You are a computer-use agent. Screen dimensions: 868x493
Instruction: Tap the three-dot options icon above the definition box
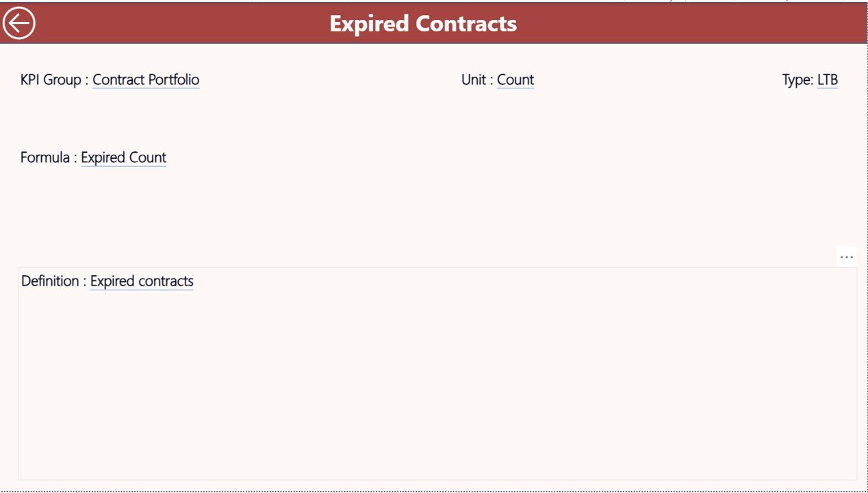(x=847, y=256)
